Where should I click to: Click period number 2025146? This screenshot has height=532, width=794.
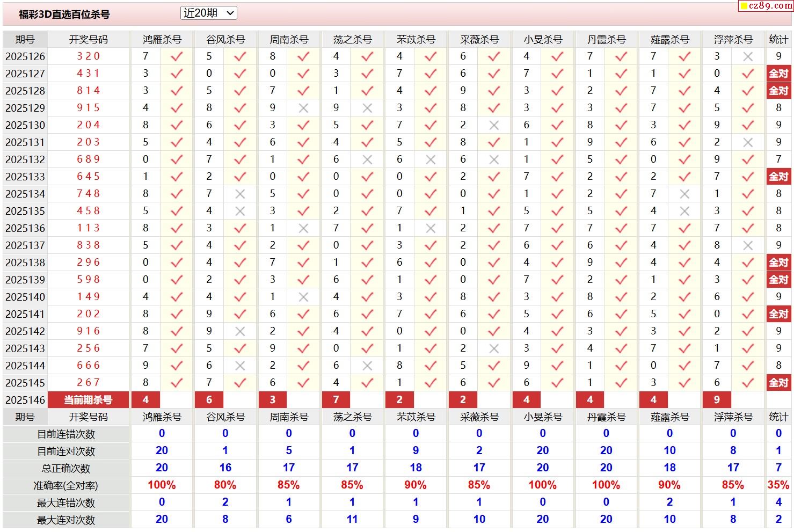25,400
